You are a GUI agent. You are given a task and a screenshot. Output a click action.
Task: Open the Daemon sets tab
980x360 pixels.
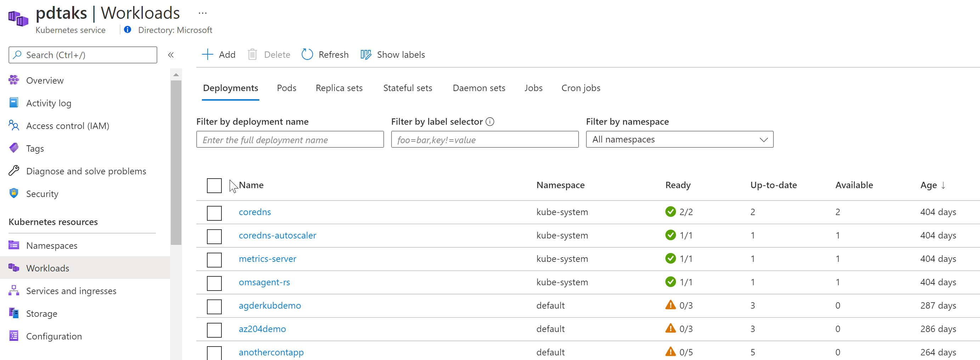click(479, 88)
